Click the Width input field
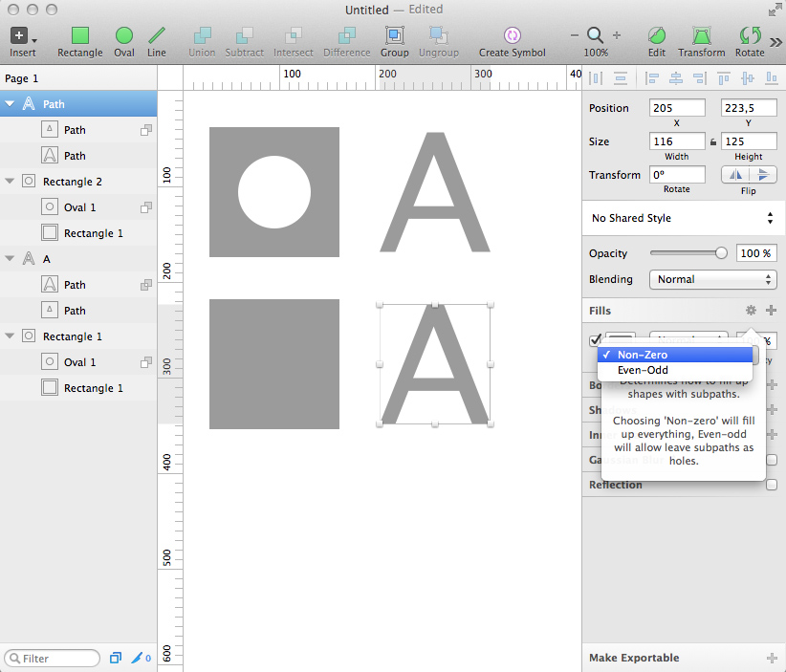This screenshot has width=786, height=672. (676, 141)
